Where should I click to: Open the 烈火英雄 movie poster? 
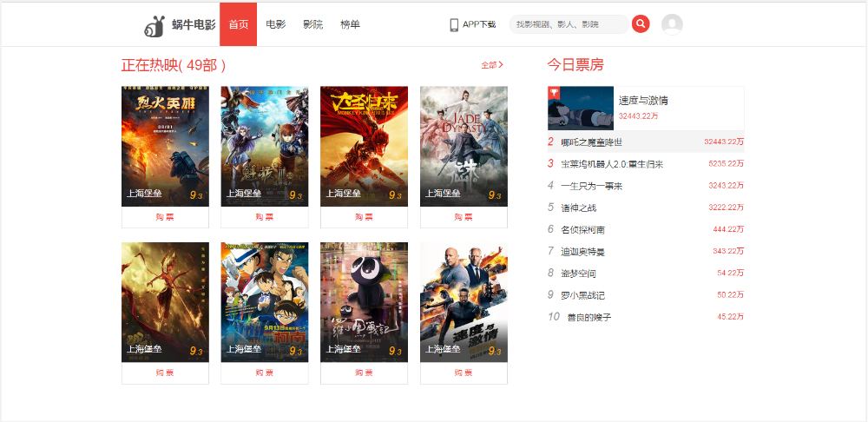coord(165,146)
